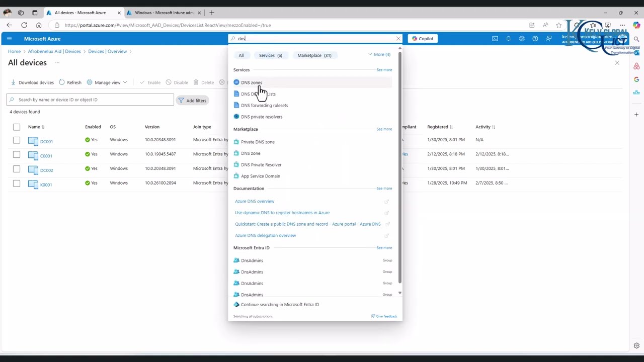Viewport: 644px width, 362px height.
Task: Click the Edge sidebar plus icon
Action: point(636,115)
